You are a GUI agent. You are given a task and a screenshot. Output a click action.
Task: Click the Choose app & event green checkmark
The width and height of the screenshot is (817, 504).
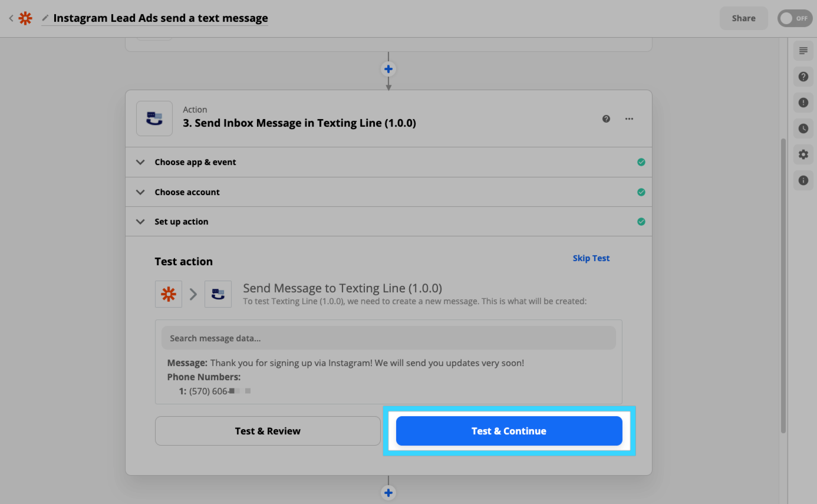[641, 162]
